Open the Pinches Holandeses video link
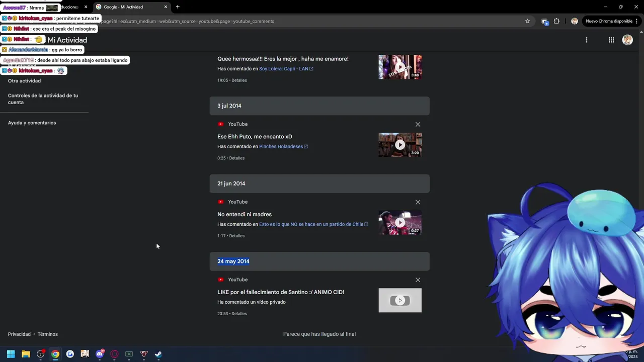Screen dimensions: 644x362 [283, 147]
